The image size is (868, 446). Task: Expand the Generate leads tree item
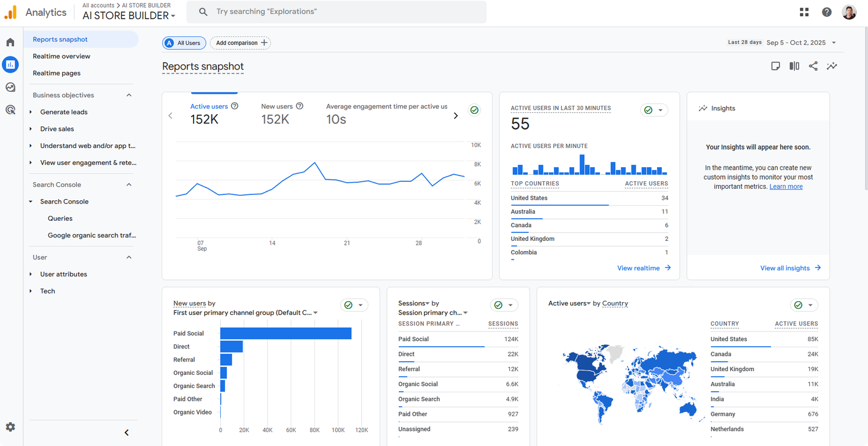pyautogui.click(x=31, y=112)
